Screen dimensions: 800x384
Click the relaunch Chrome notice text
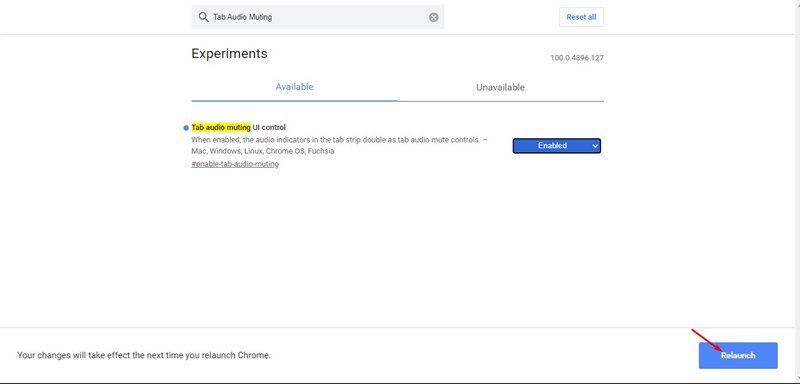click(x=144, y=355)
